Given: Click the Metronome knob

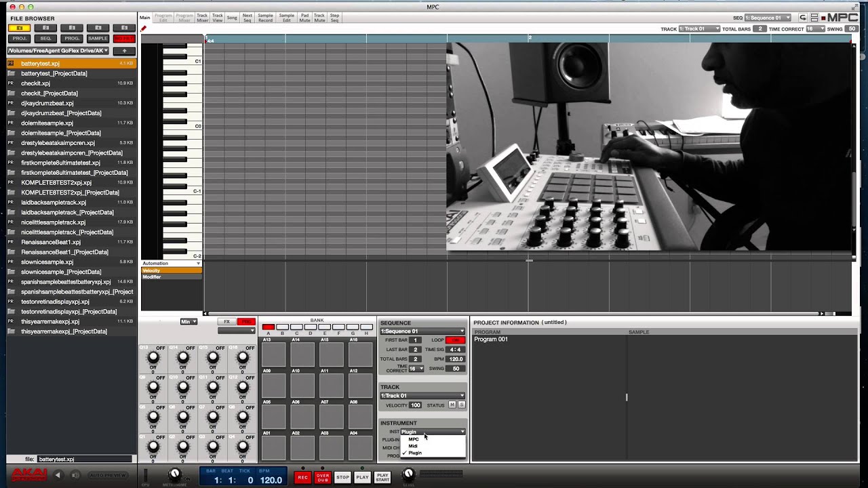Looking at the screenshot, I should pyautogui.click(x=174, y=474).
